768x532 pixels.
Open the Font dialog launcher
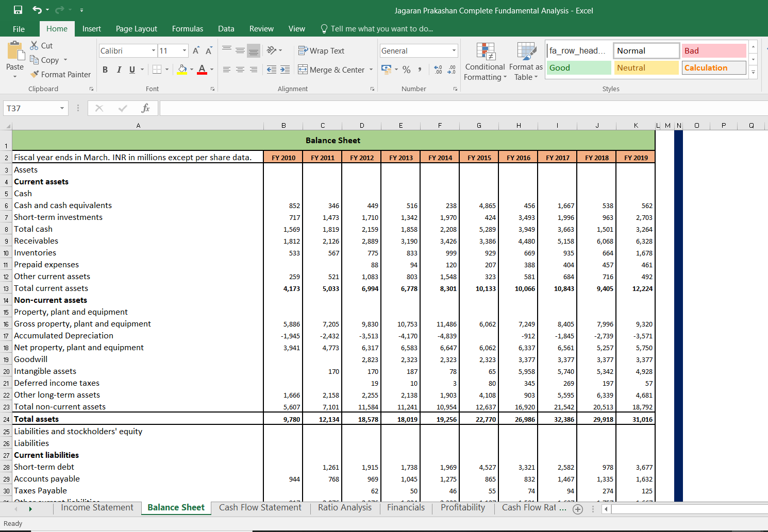(212, 89)
